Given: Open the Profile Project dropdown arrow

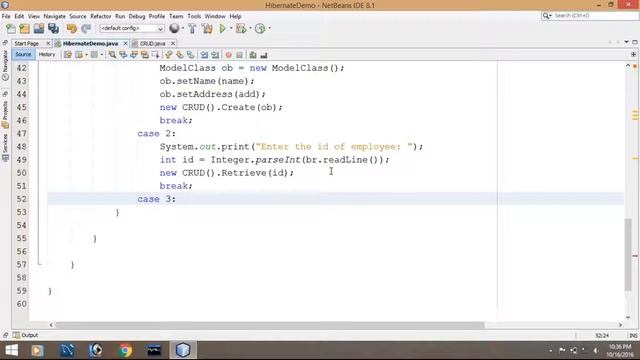Looking at the screenshot, I should click(x=269, y=29).
